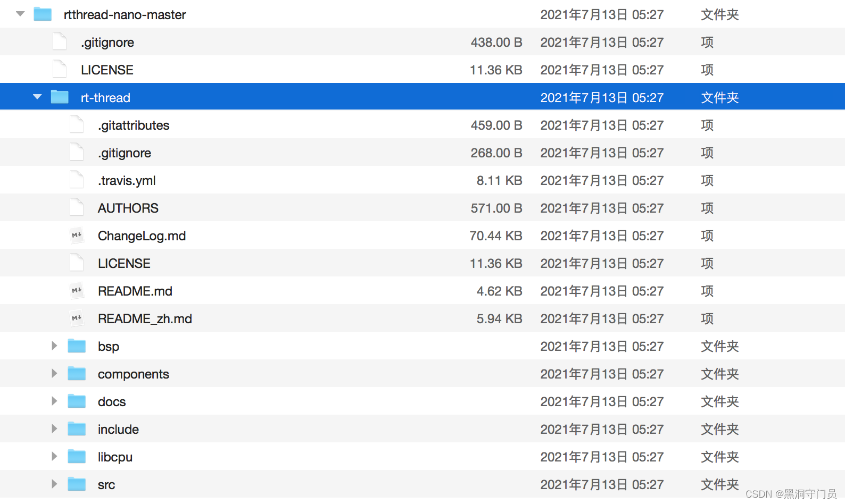Select the include folder name

tap(118, 430)
